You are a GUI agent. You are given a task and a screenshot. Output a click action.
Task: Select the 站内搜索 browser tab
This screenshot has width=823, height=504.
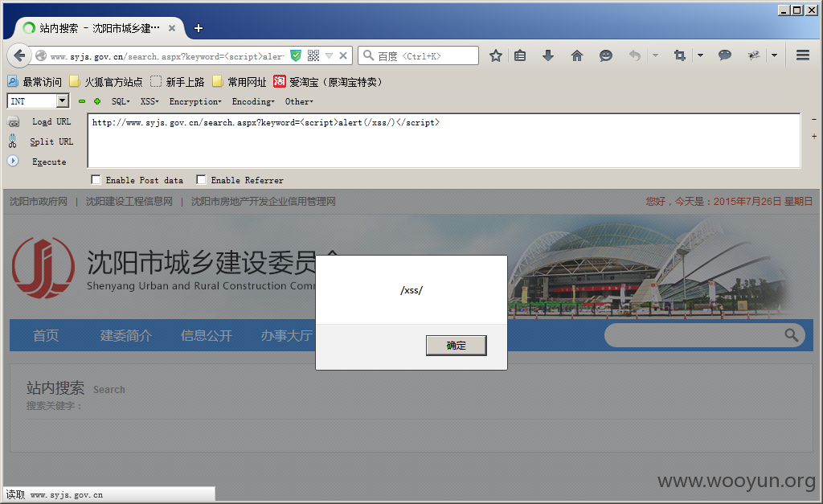[x=100, y=28]
